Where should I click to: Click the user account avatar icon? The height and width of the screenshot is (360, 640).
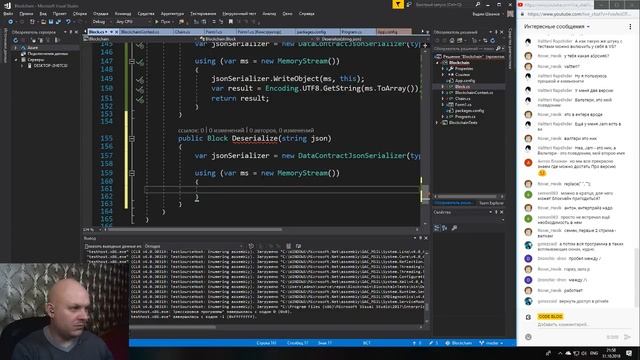[x=510, y=14]
